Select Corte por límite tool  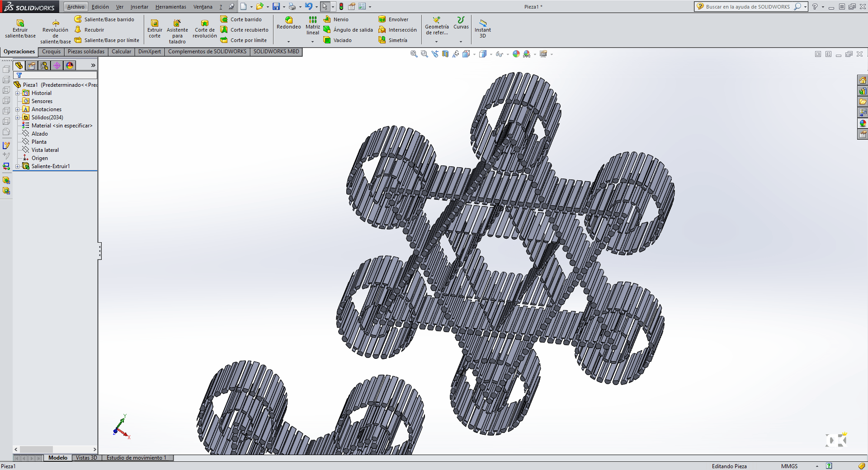244,40
